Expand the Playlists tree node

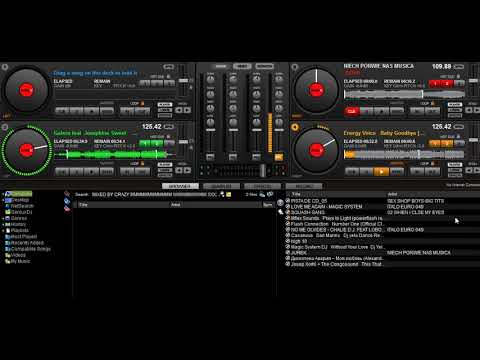(x=3, y=230)
